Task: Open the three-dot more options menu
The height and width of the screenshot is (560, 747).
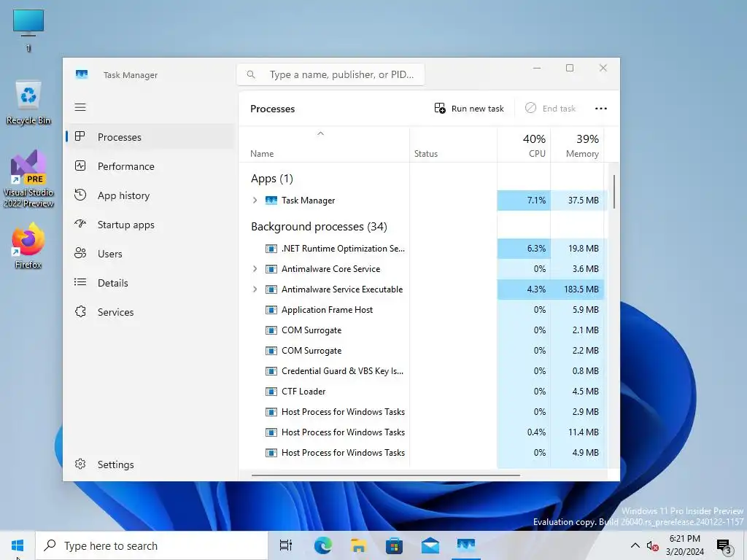Action: click(601, 109)
